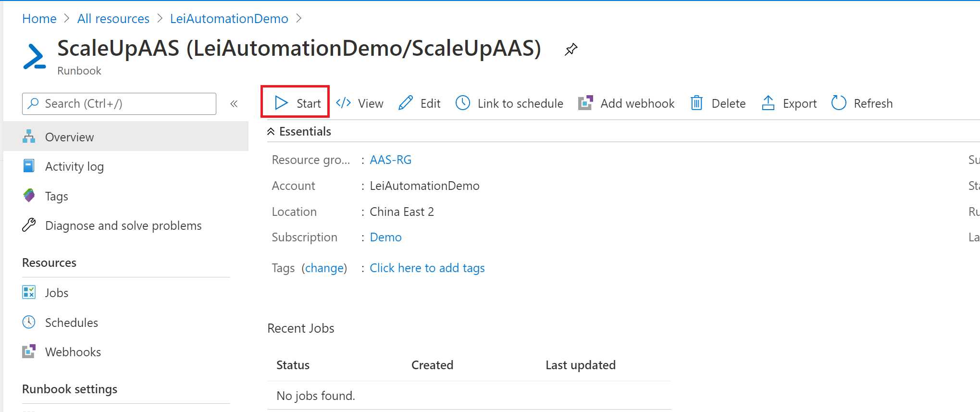The height and width of the screenshot is (412, 980).
Task: Click the Tags sidebar icon
Action: (29, 195)
